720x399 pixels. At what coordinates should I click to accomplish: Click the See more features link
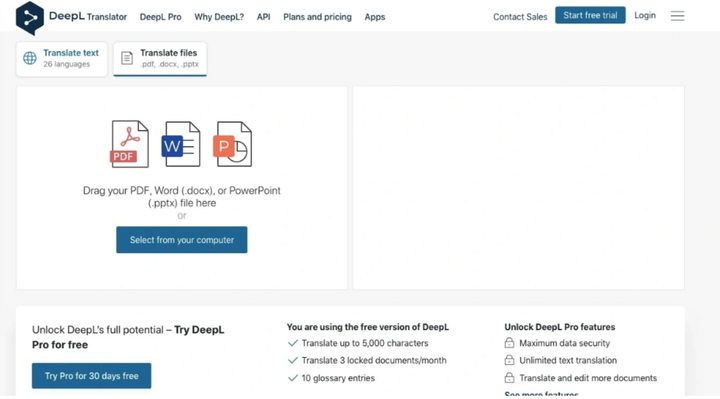541,394
